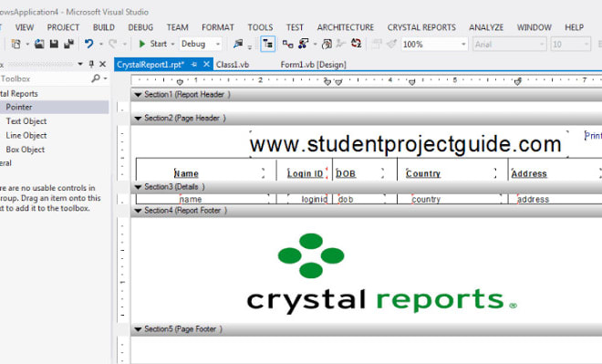Pin the Toolbox panel with pushpin icon
The image size is (602, 364).
click(x=91, y=64)
